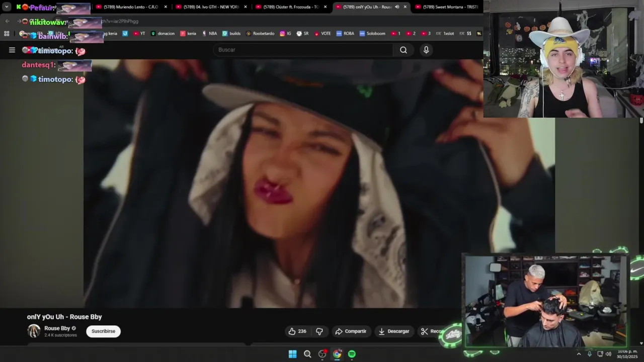Open the YouTube bookmark labeled 1
The height and width of the screenshot is (362, 644).
395,34
